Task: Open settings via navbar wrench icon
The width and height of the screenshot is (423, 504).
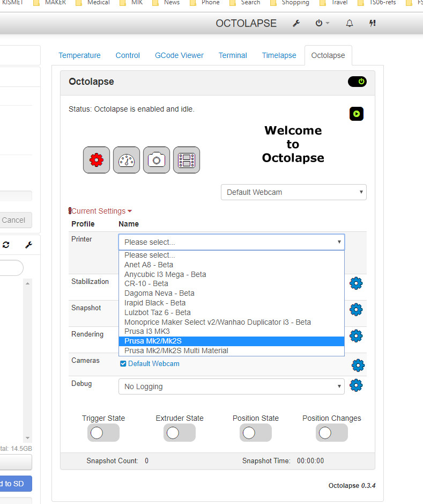Action: pyautogui.click(x=296, y=23)
